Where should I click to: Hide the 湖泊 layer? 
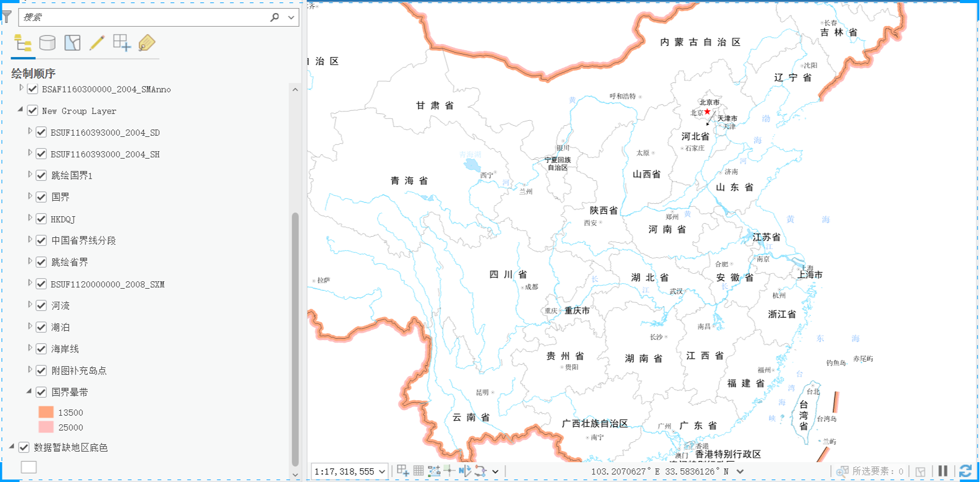[41, 327]
